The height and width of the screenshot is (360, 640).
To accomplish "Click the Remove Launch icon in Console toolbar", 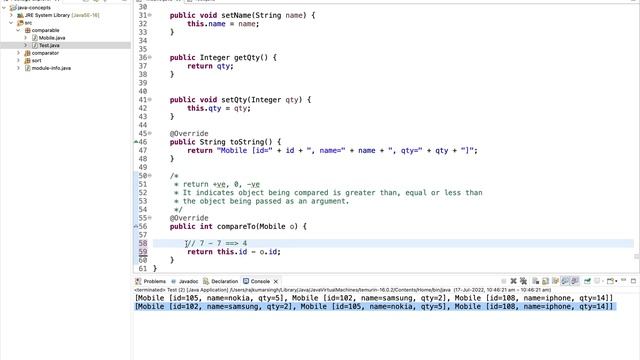I will pyautogui.click(x=513, y=281).
